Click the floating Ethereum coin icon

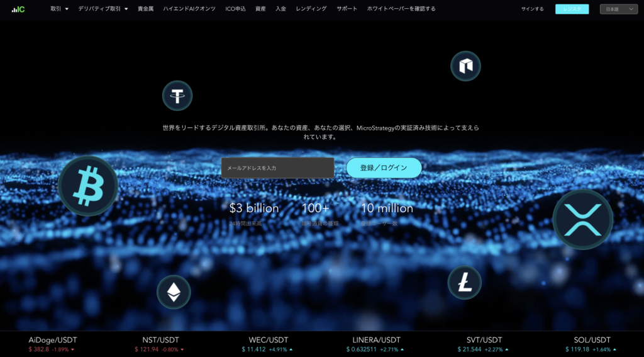174,292
